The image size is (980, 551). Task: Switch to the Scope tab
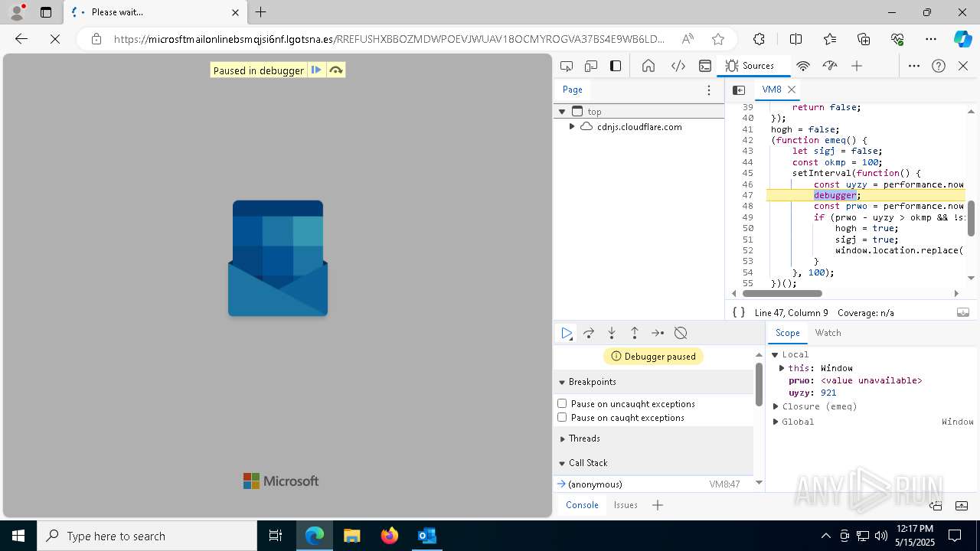[x=787, y=333]
